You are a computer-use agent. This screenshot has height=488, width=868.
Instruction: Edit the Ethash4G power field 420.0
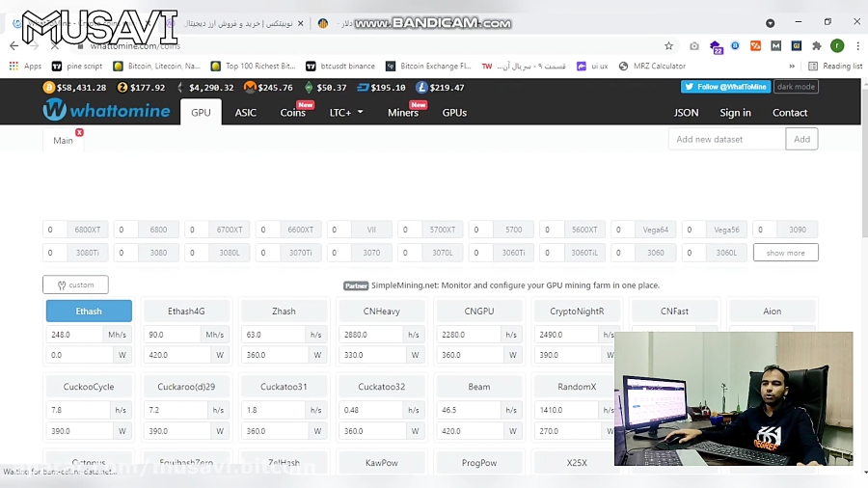177,355
